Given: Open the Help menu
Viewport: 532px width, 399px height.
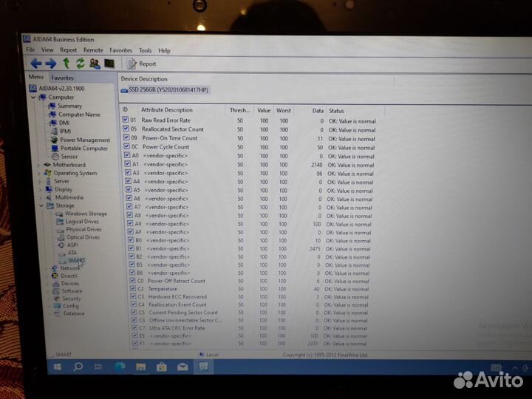Looking at the screenshot, I should [x=164, y=50].
